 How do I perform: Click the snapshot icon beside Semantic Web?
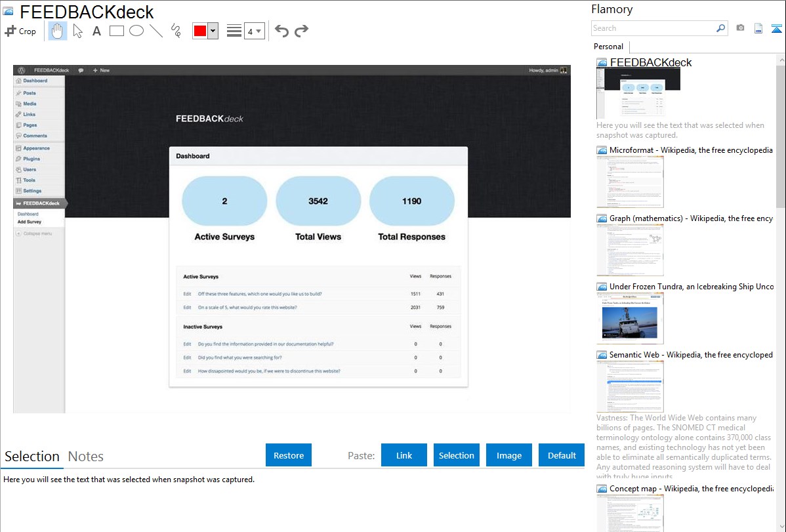coord(602,355)
